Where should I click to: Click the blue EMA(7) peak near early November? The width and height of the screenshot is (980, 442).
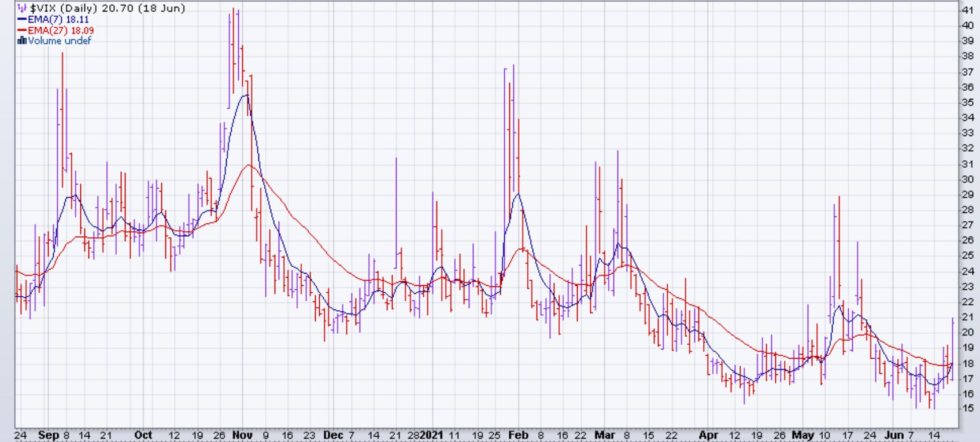tap(247, 95)
